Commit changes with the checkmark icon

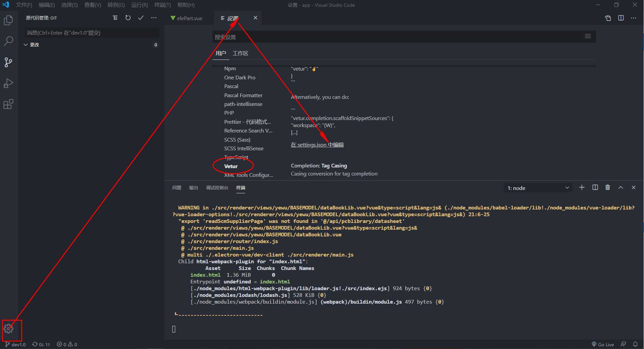click(x=141, y=18)
